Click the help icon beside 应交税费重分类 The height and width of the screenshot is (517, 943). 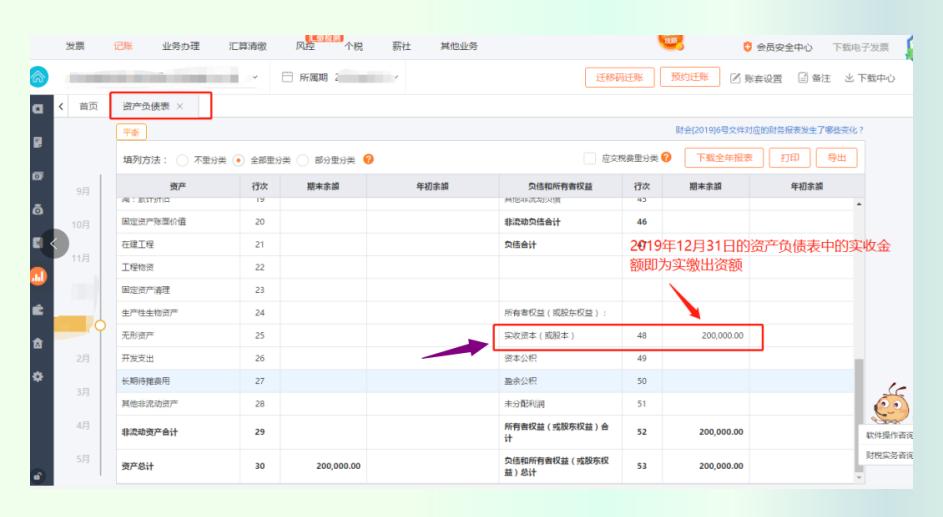(666, 157)
